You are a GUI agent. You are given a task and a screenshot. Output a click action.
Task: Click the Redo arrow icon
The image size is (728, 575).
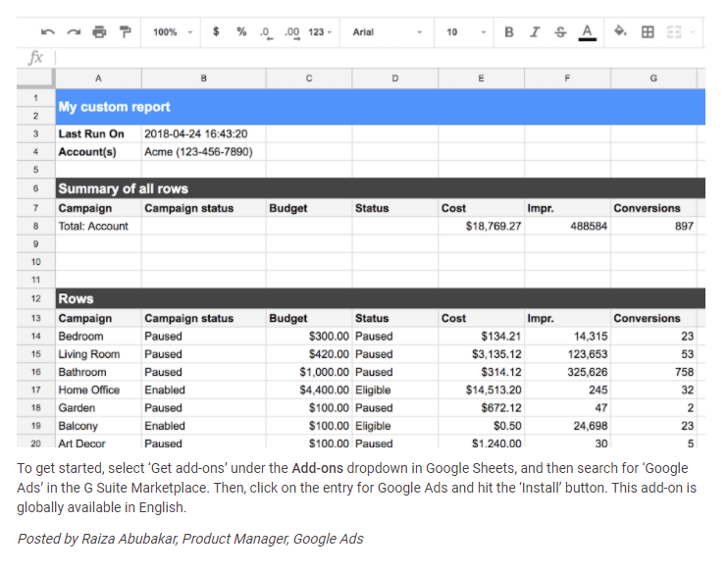click(74, 32)
